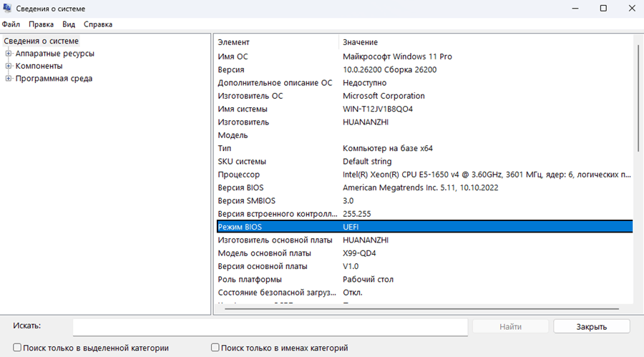Image resolution: width=644 pixels, height=357 pixels.
Task: Enable Поиск только в именах категорий checkbox
Action: [215, 348]
